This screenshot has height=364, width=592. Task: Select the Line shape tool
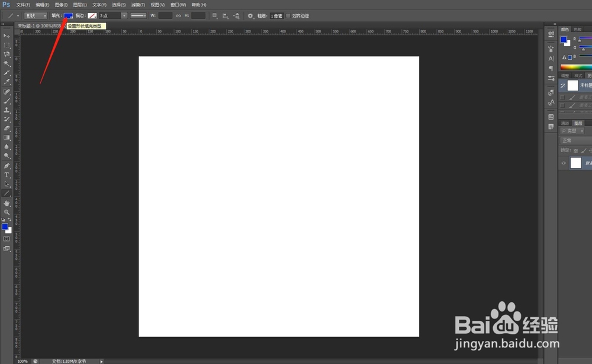tap(7, 194)
